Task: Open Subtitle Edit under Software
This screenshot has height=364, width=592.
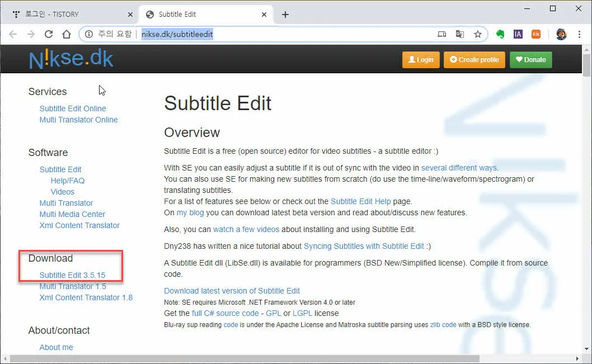Action: [60, 170]
